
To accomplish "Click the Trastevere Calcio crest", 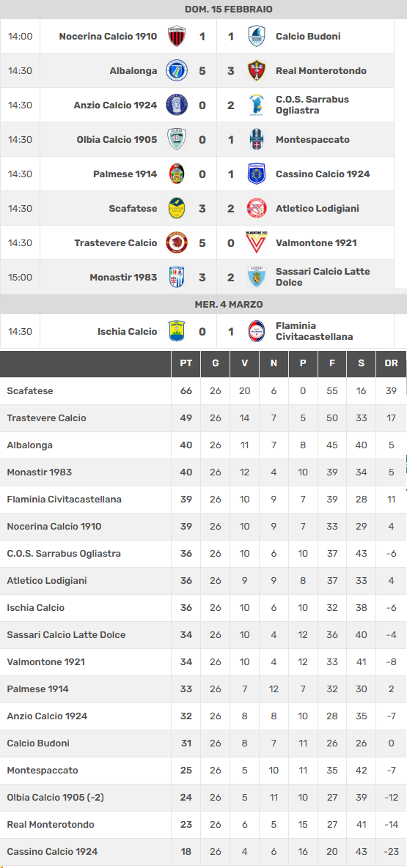I will click(177, 242).
